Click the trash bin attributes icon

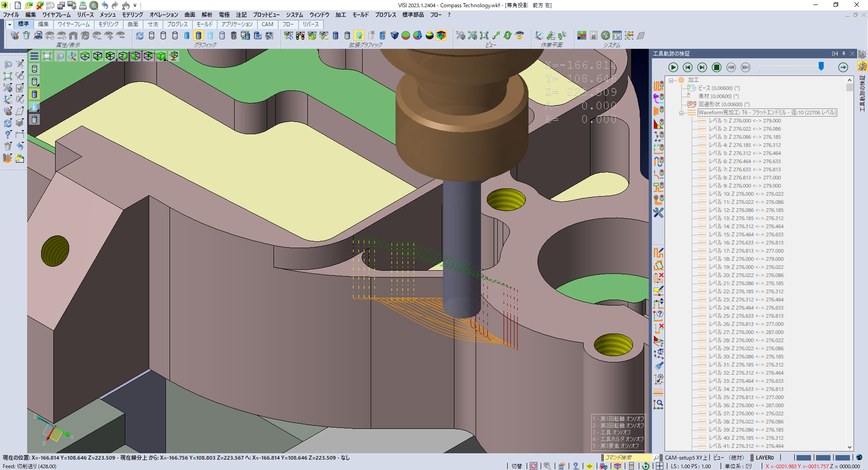coord(26,35)
